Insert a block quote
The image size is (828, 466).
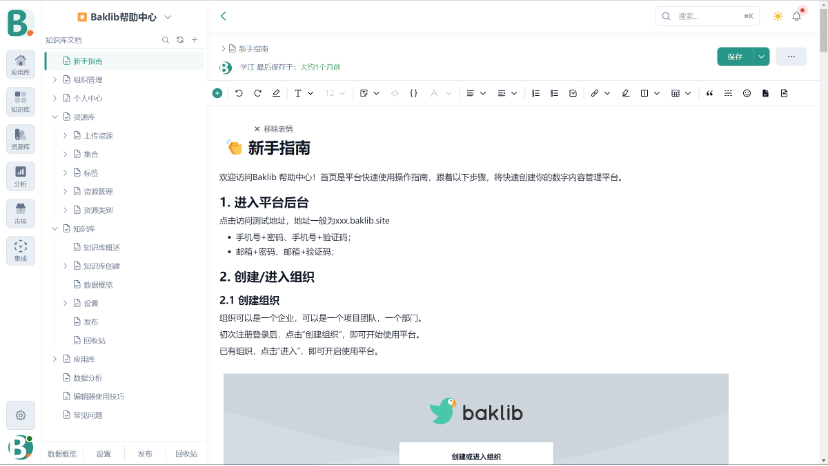[x=709, y=93]
